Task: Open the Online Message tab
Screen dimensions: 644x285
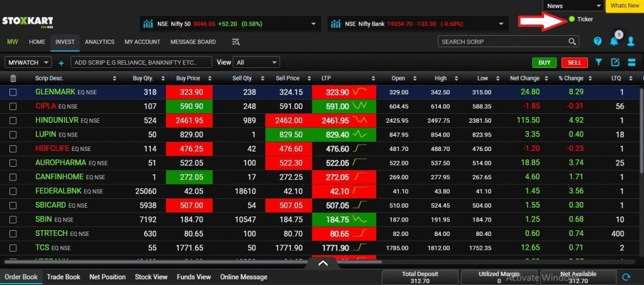Action: click(x=243, y=277)
